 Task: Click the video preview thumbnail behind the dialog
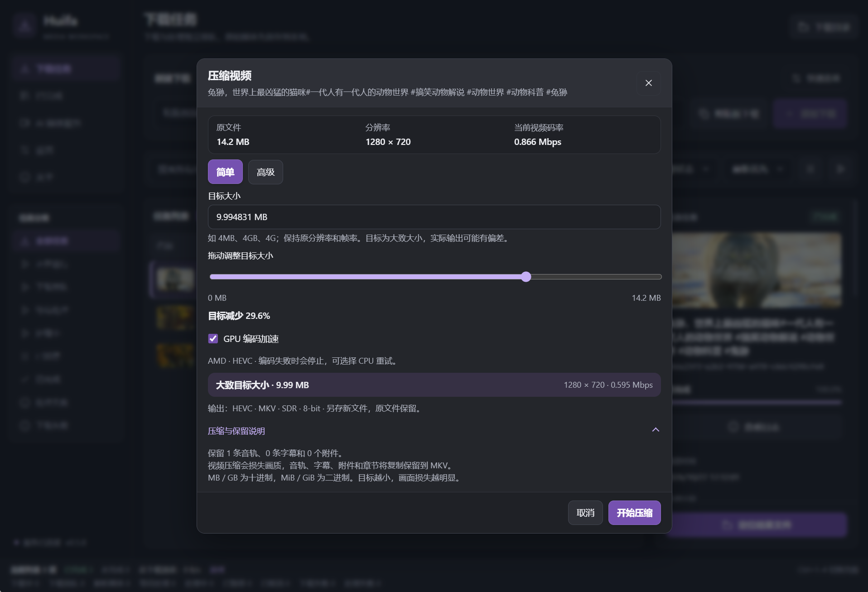[757, 270]
